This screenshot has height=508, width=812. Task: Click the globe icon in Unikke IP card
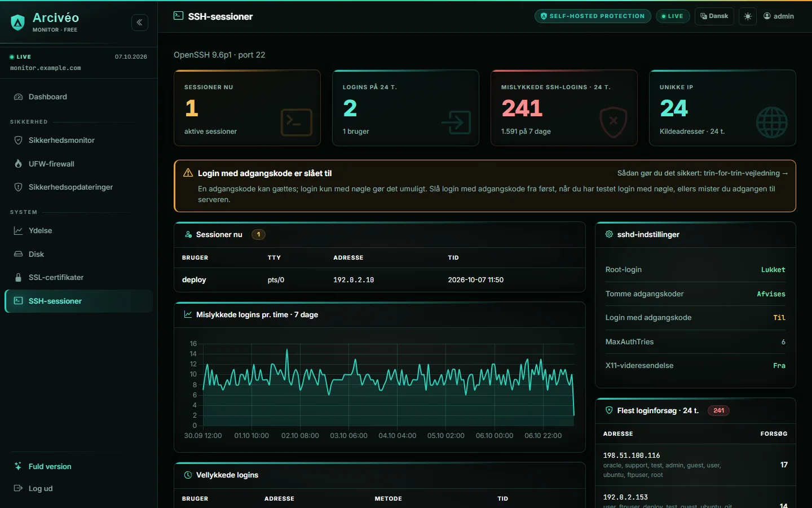click(772, 122)
